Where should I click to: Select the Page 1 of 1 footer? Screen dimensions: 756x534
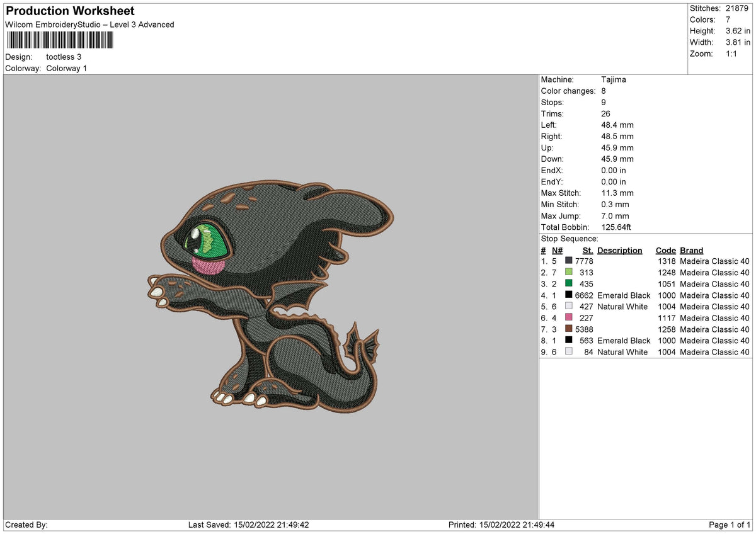(x=730, y=525)
